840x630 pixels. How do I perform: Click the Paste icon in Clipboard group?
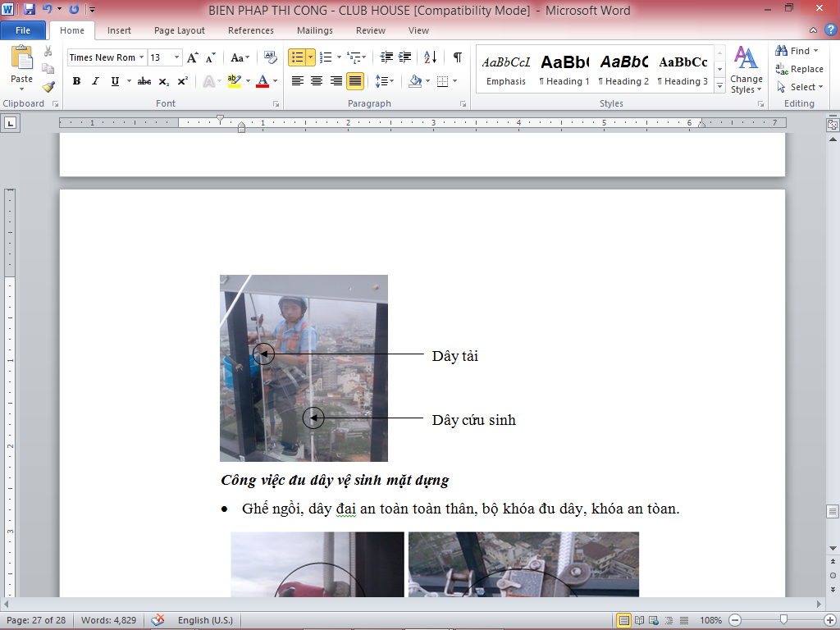click(x=21, y=58)
